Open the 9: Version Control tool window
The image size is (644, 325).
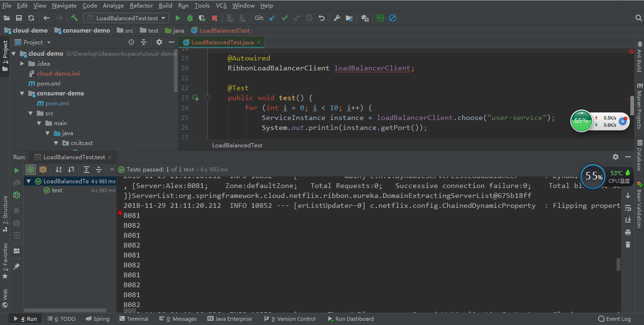click(289, 319)
